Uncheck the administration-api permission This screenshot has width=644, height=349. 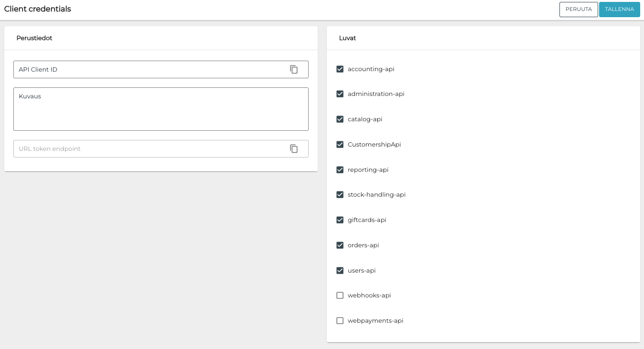point(340,94)
